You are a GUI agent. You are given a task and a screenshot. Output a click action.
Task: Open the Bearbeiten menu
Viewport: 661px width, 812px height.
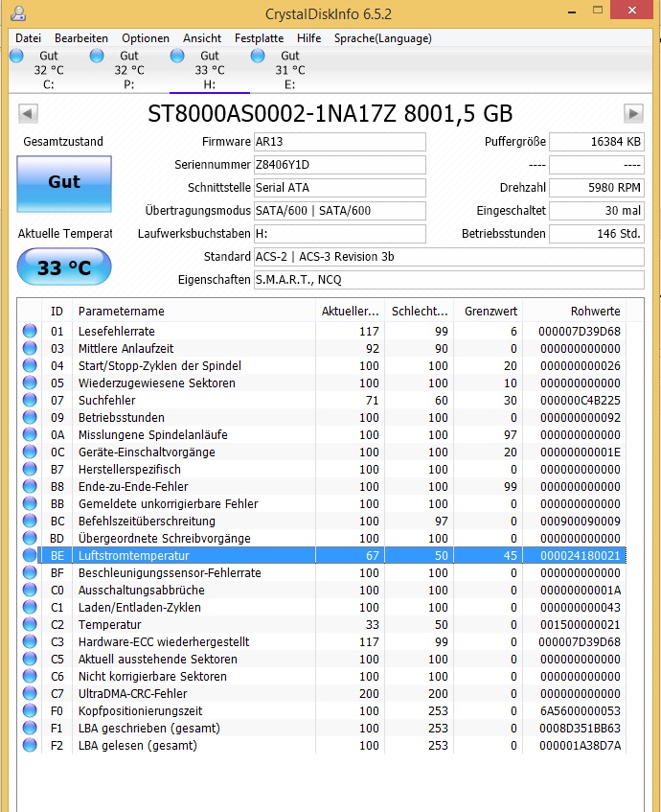coord(81,38)
